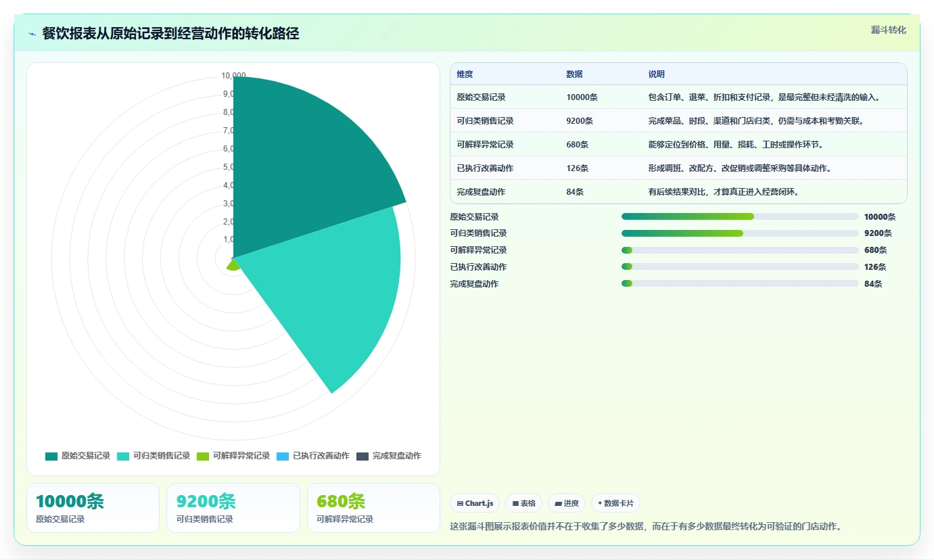Click the 原始交易记录 progress bar

740,216
